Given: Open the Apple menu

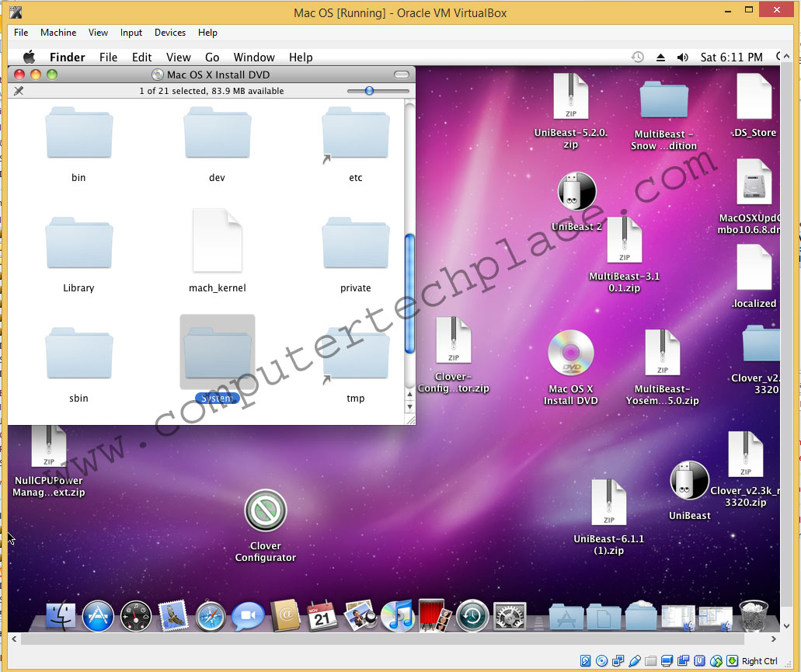Looking at the screenshot, I should pyautogui.click(x=29, y=57).
